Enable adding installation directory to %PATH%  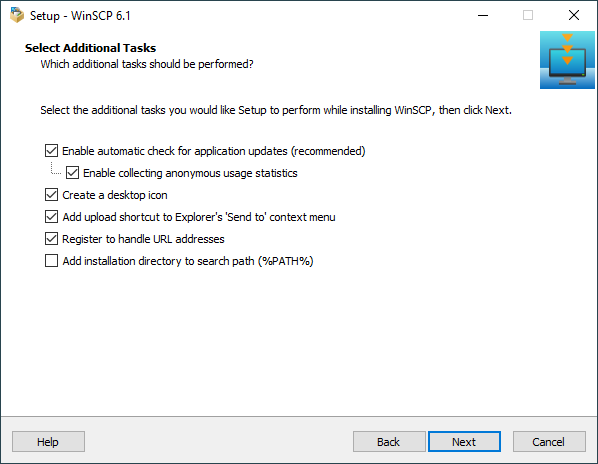pos(51,261)
